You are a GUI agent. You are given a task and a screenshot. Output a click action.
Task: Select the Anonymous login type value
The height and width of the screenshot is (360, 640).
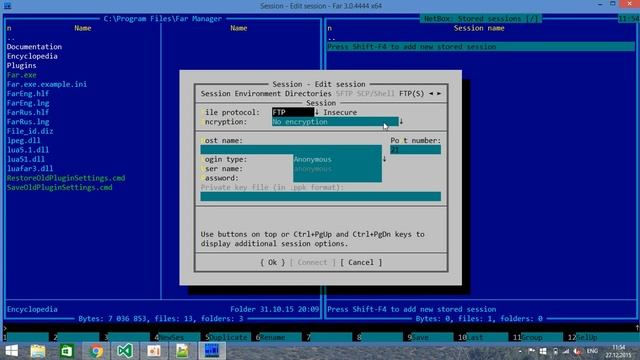338,159
